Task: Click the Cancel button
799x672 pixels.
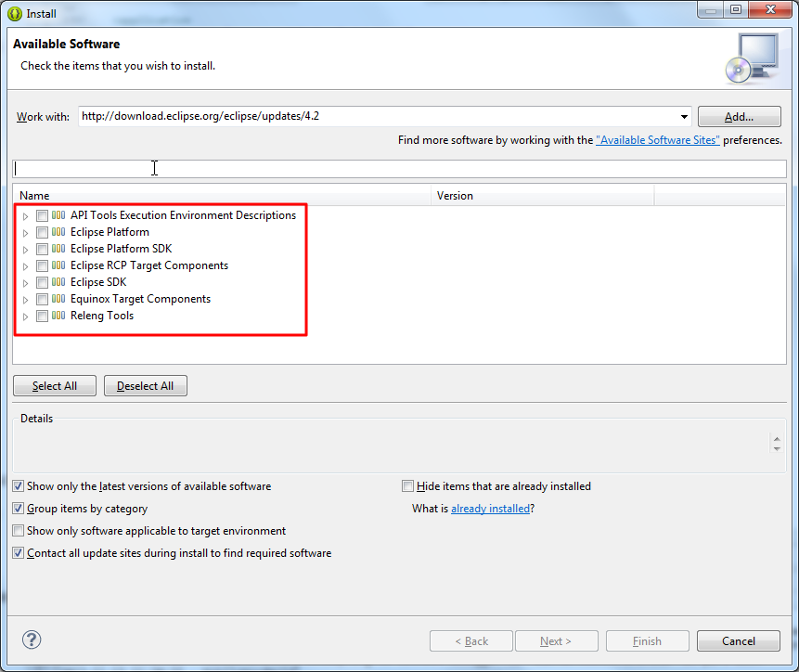Action: [739, 641]
